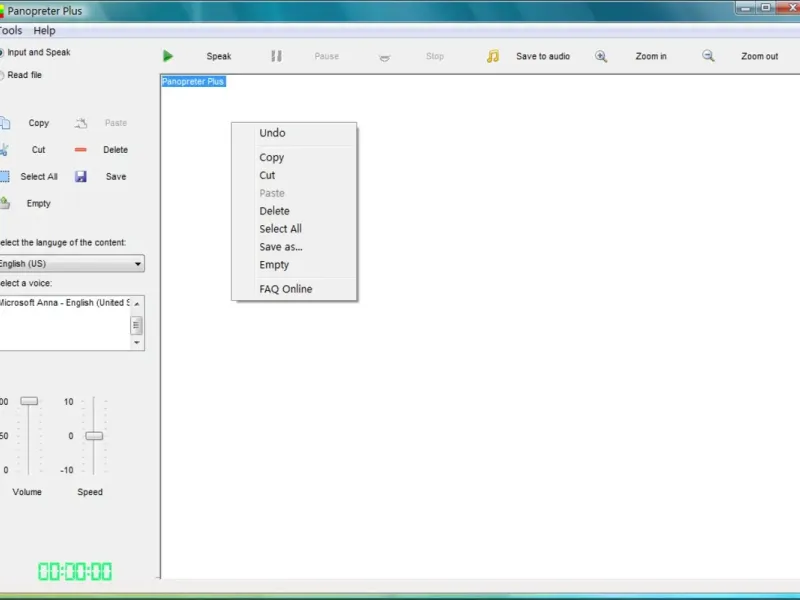Choose Copy in the context menu

pyautogui.click(x=294, y=158)
